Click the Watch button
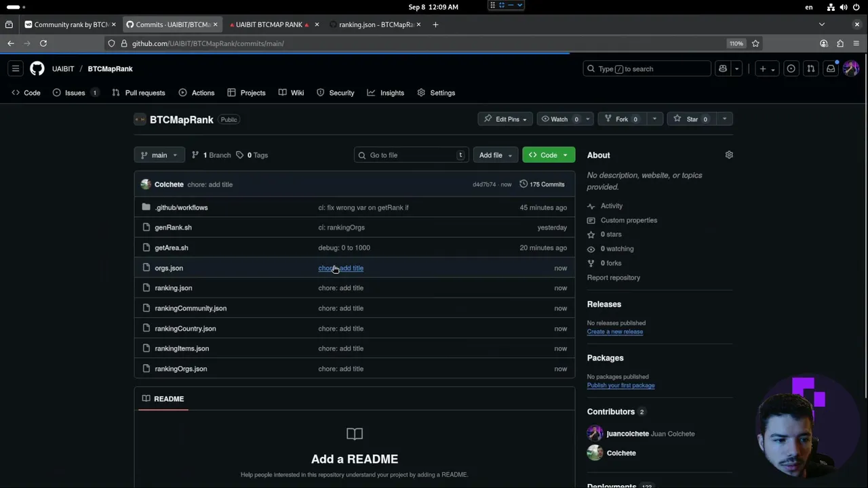The image size is (868, 488). 559,119
